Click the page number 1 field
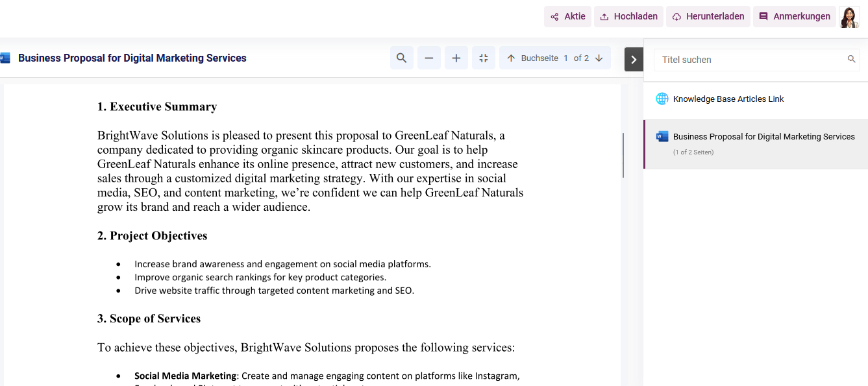868x386 pixels. pos(566,58)
